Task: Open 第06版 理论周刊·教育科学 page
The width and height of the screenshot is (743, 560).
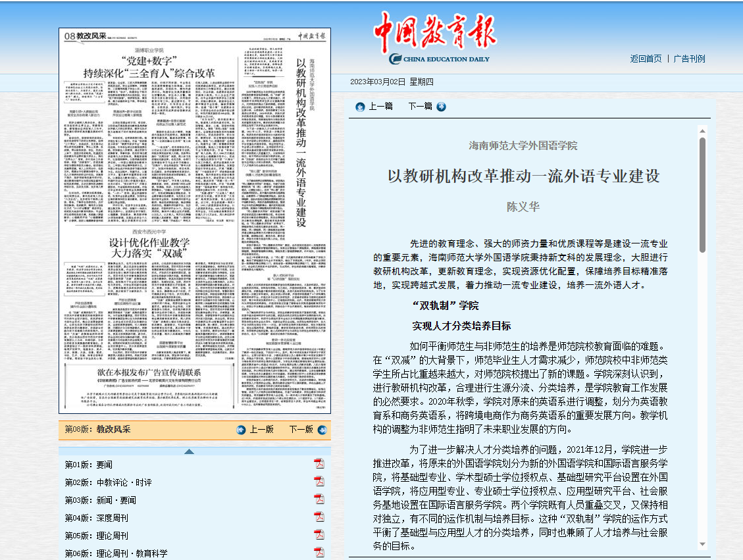Action: coord(116,553)
